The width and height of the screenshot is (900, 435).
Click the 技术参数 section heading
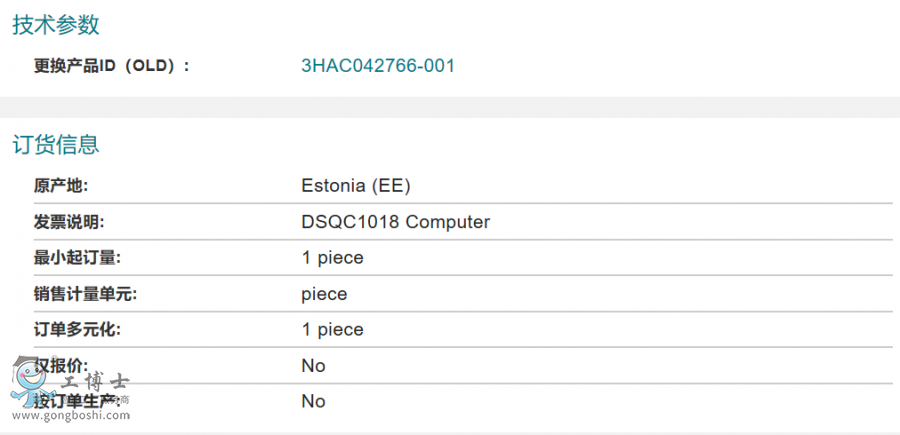(56, 26)
